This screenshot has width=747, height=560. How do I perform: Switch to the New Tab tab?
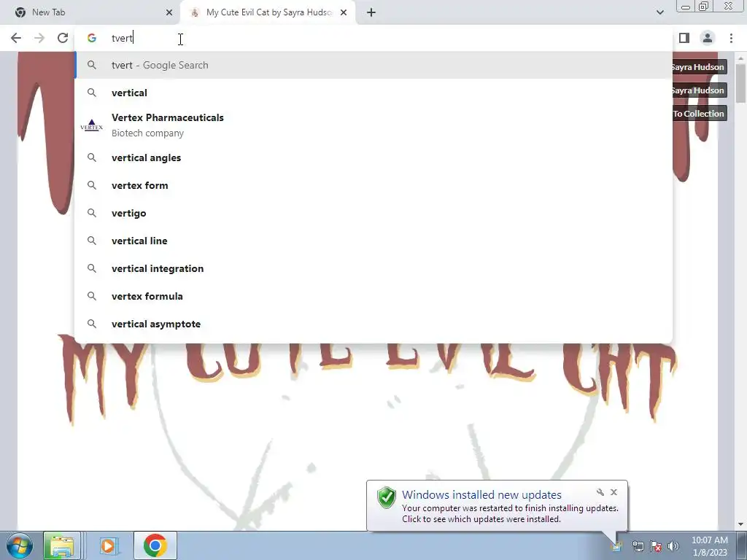point(90,12)
